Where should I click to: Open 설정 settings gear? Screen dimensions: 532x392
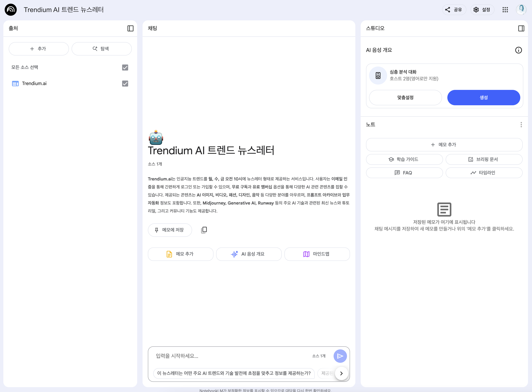(482, 10)
